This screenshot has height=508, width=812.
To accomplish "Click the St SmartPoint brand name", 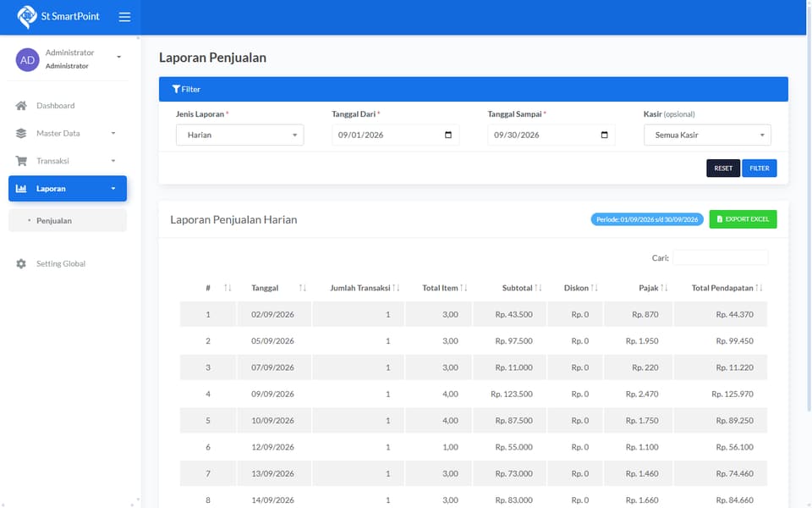I will pyautogui.click(x=70, y=17).
